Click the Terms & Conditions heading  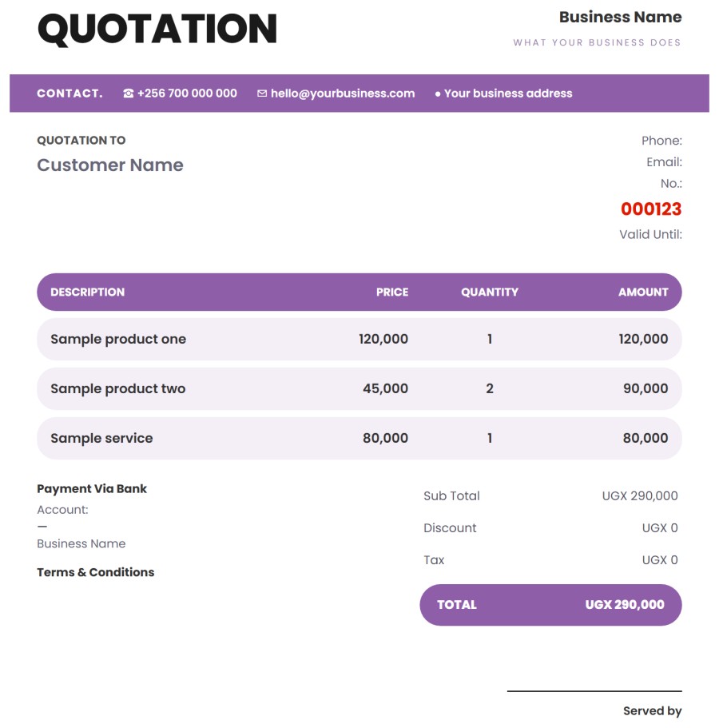pos(96,572)
